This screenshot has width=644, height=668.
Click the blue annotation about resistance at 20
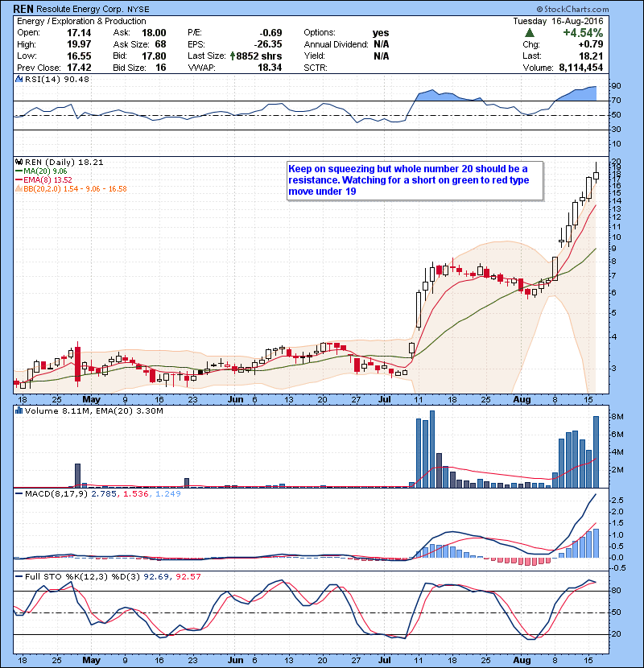pyautogui.click(x=415, y=180)
